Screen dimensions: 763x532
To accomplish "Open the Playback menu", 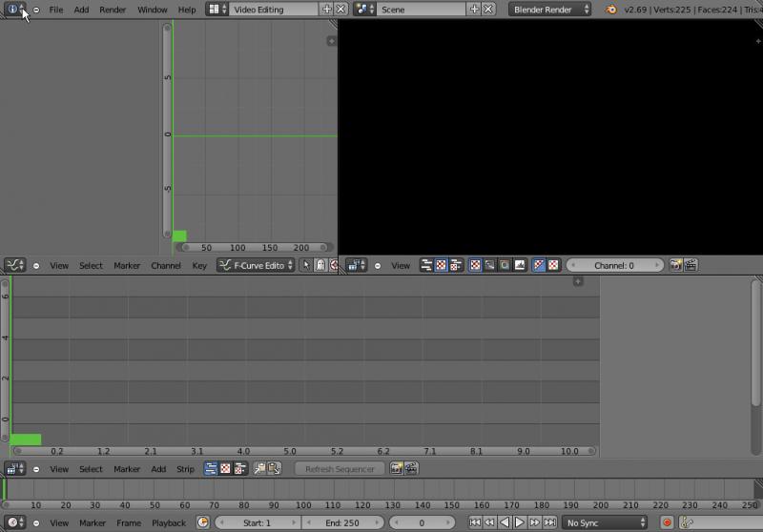I will [169, 522].
